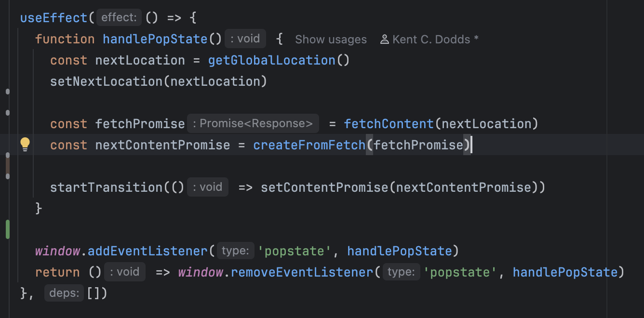Click the person icon beside Kent C. Dodds

(384, 40)
